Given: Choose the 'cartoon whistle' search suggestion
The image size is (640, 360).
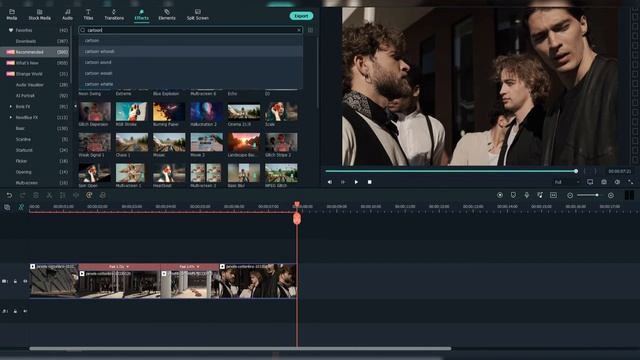Looking at the screenshot, I should tap(190, 84).
